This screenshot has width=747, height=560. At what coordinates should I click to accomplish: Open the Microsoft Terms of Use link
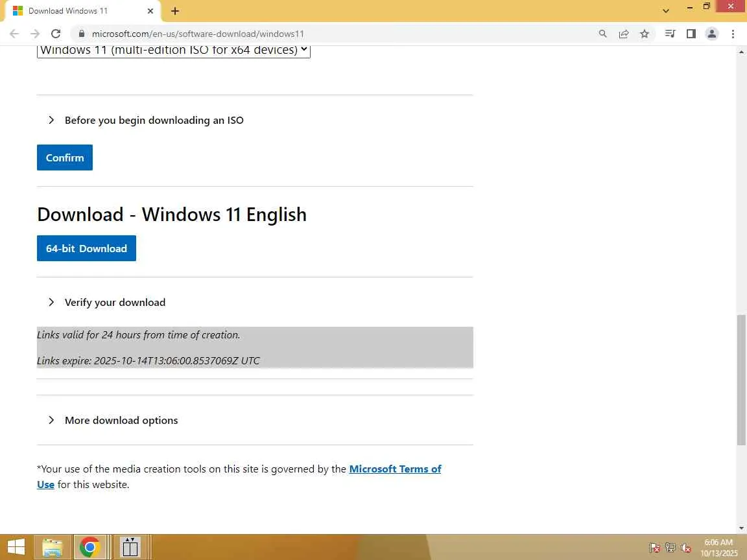(395, 469)
